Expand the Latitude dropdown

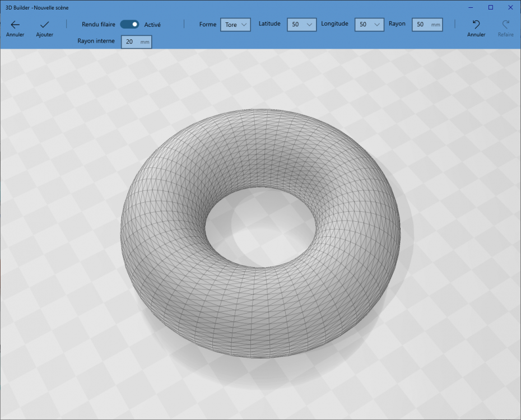point(302,25)
